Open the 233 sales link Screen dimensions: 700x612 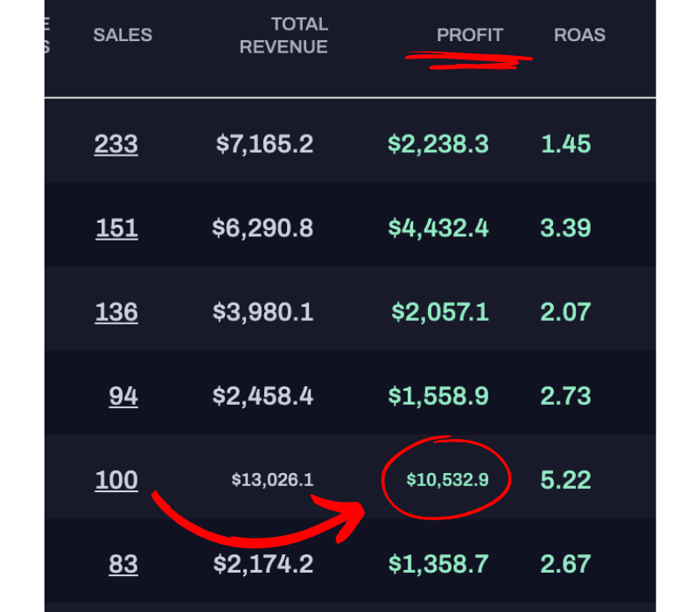point(115,144)
